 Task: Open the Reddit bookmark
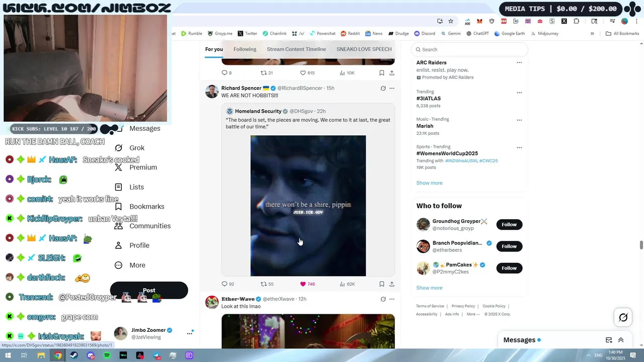350,34
